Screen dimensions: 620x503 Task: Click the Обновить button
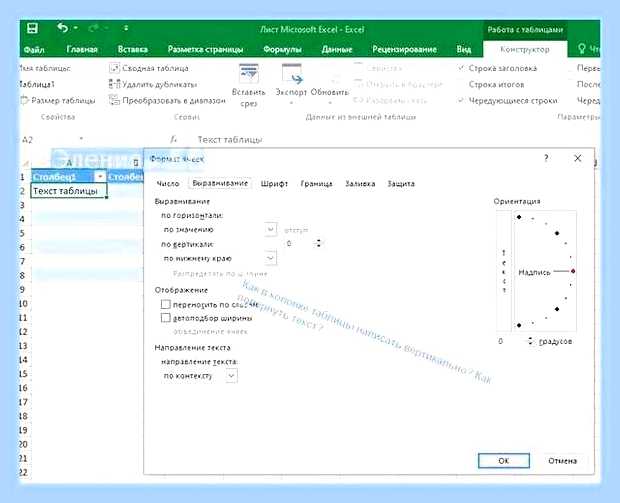[329, 92]
